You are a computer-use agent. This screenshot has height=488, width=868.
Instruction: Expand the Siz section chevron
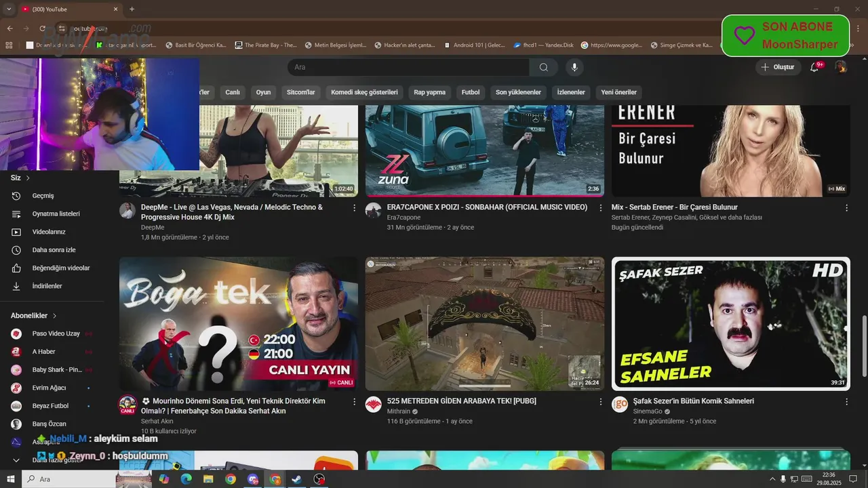click(28, 178)
